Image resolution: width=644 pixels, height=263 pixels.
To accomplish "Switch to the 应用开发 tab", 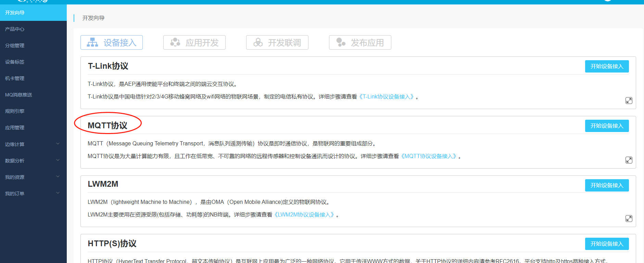I will (x=194, y=42).
